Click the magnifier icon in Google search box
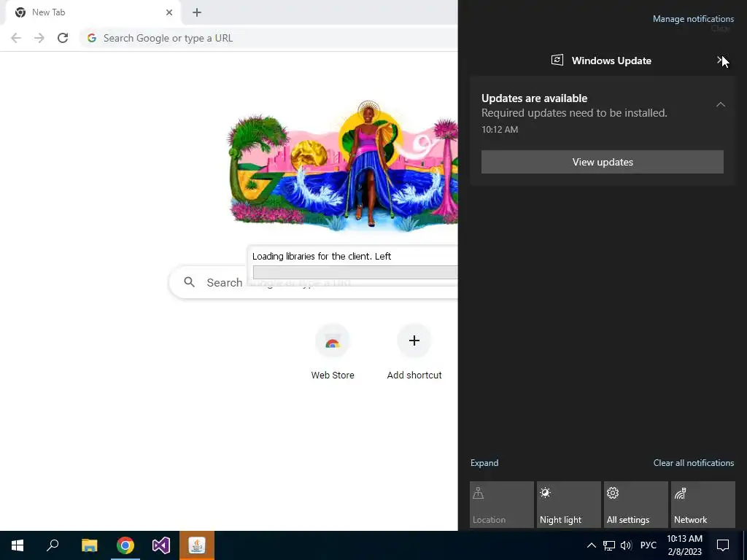 189,282
